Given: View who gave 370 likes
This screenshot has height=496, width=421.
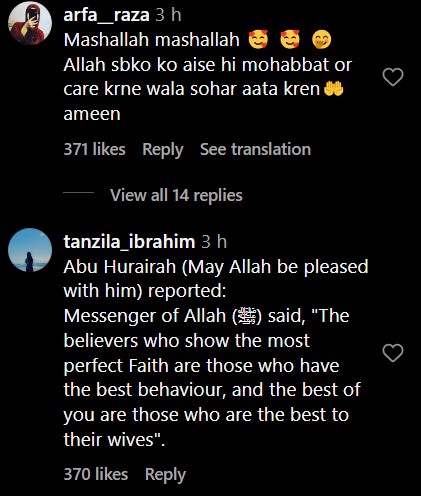Looking at the screenshot, I should 96,474.
